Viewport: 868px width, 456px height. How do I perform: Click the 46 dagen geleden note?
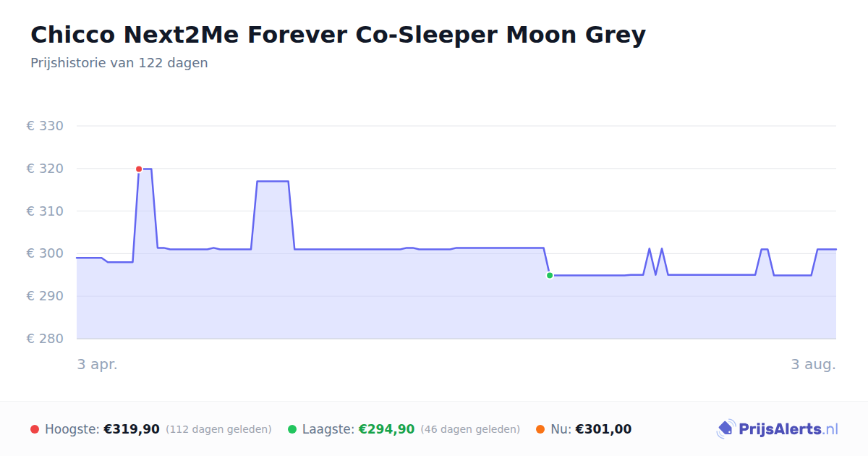[470, 429]
